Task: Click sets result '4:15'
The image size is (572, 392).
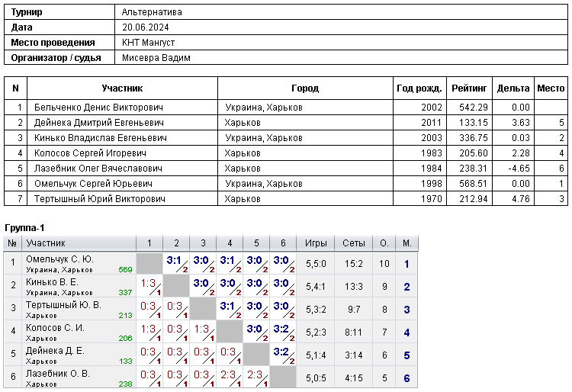Action: [353, 378]
